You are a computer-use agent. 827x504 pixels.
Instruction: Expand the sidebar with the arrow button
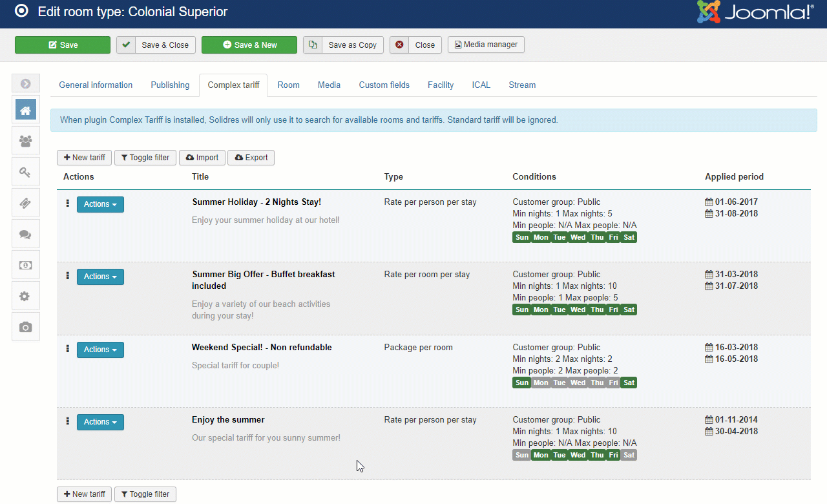click(x=26, y=83)
